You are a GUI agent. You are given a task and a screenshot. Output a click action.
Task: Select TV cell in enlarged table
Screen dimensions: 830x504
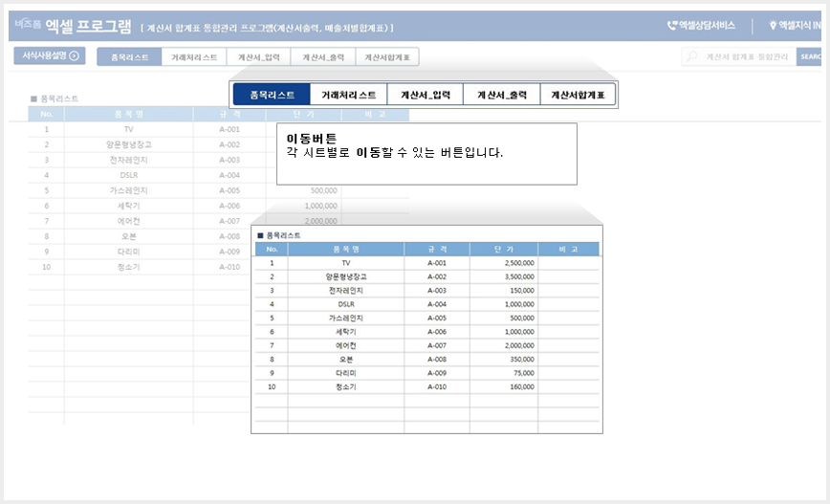345,263
